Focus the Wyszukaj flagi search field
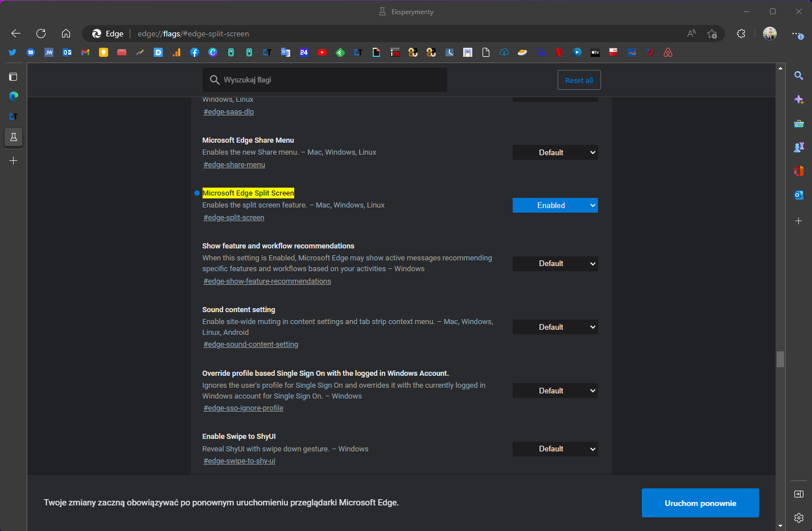The height and width of the screenshot is (531, 812). tap(330, 80)
